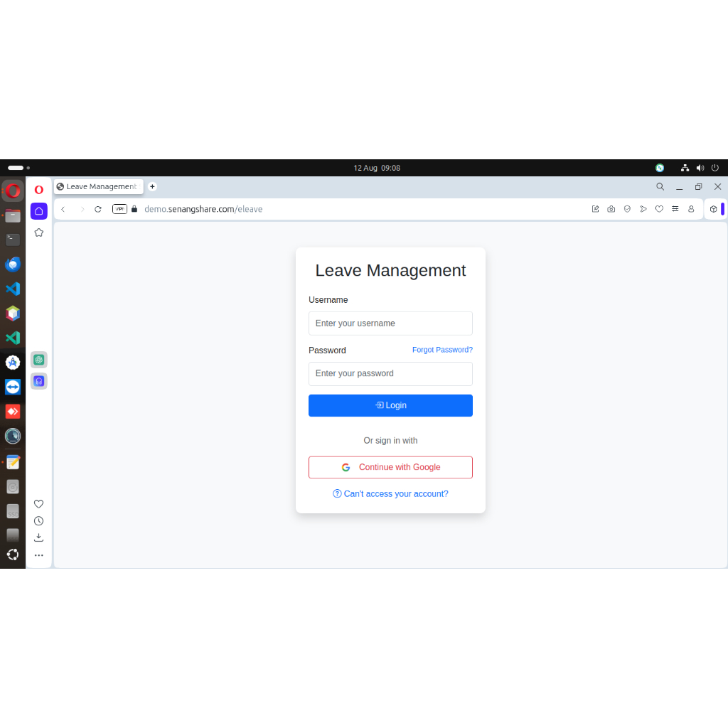Open Can't access your account link

pos(390,494)
